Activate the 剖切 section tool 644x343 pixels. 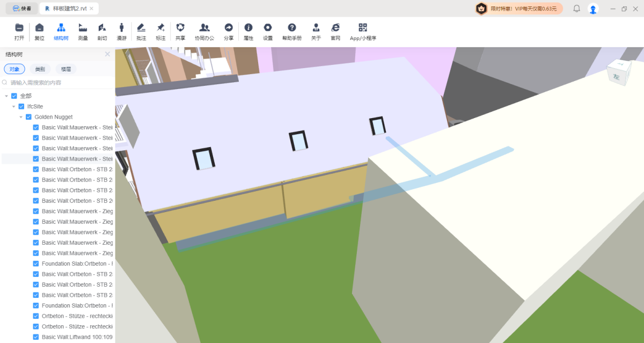pos(102,28)
